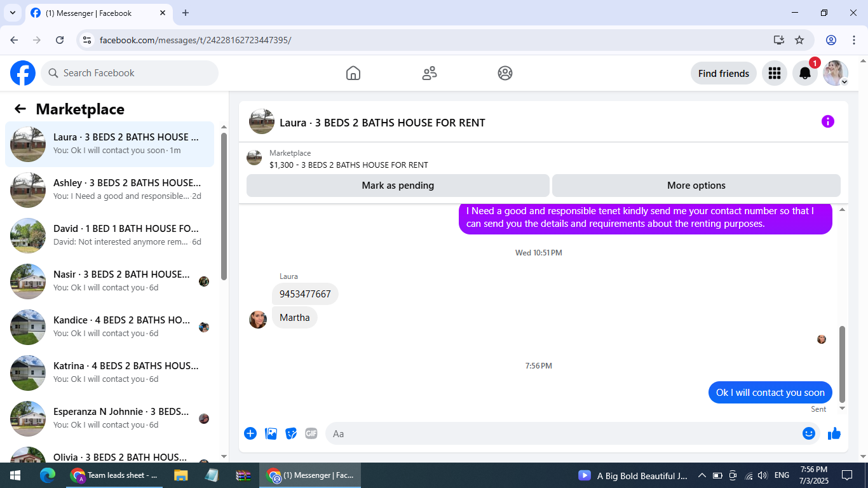Send a thumbs up like
Screen dimensions: 868x488
pos(834,433)
